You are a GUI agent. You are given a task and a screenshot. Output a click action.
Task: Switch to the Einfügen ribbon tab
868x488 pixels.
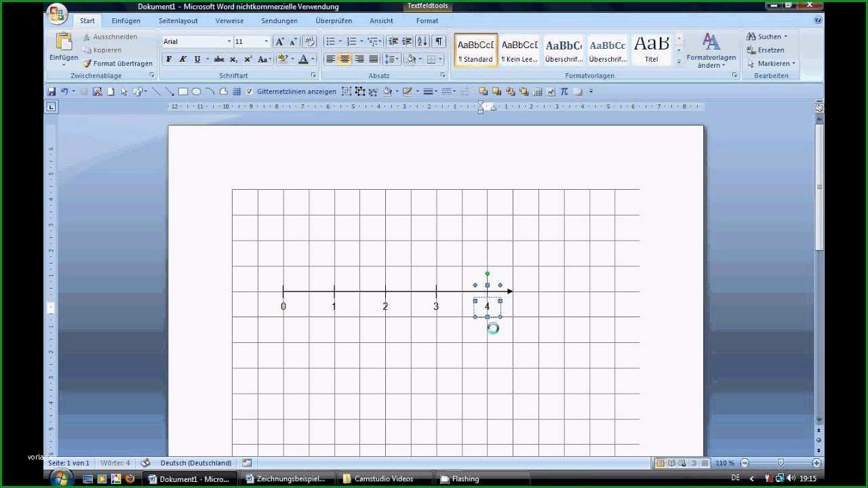click(126, 21)
